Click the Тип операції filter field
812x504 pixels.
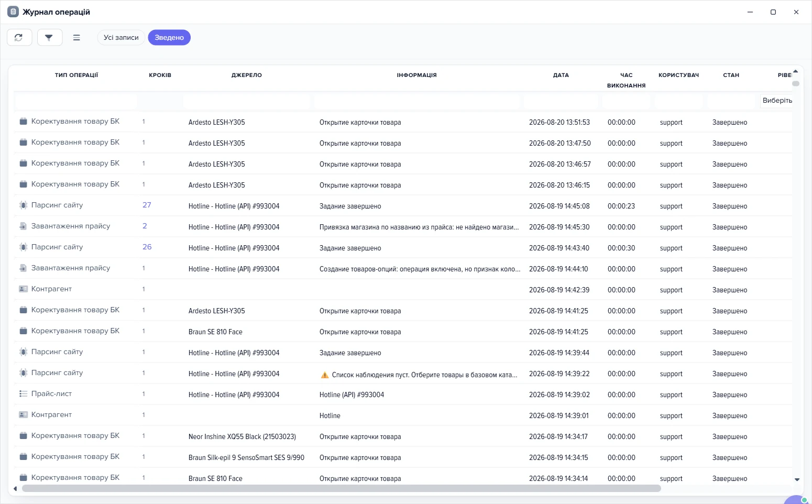pyautogui.click(x=76, y=101)
